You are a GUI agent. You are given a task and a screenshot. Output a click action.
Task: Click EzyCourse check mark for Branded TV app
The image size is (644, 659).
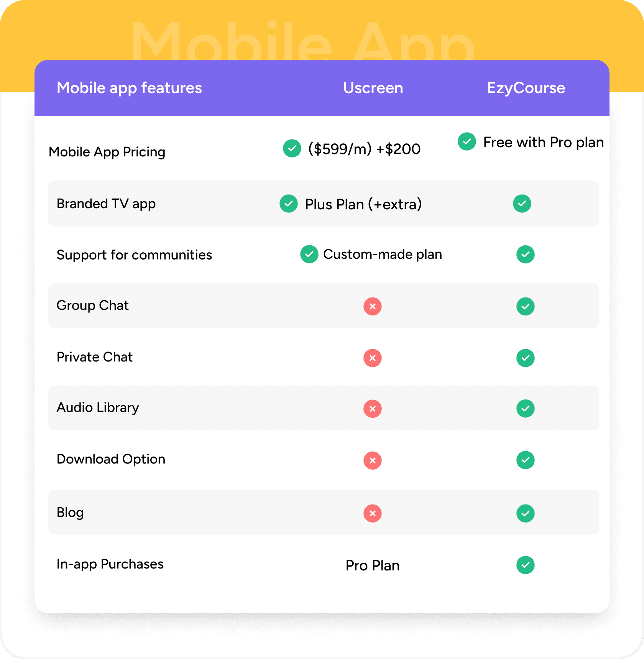[522, 204]
